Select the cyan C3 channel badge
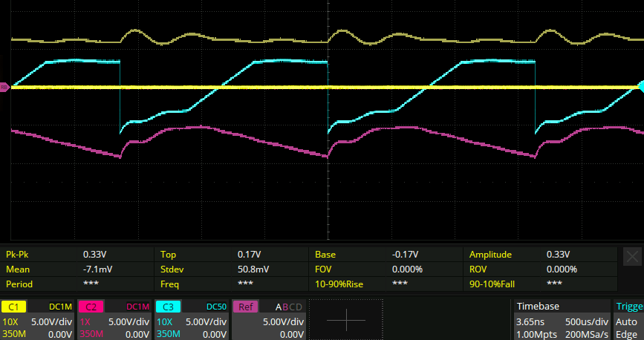 pos(169,307)
